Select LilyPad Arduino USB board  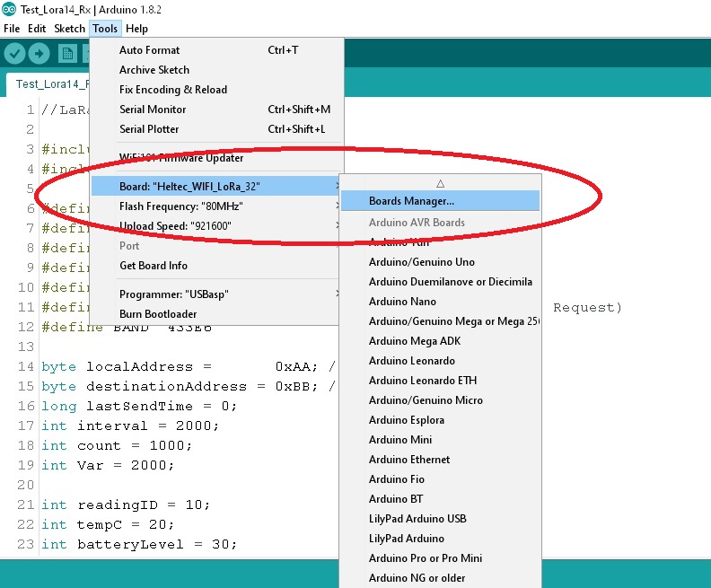pyautogui.click(x=440, y=519)
